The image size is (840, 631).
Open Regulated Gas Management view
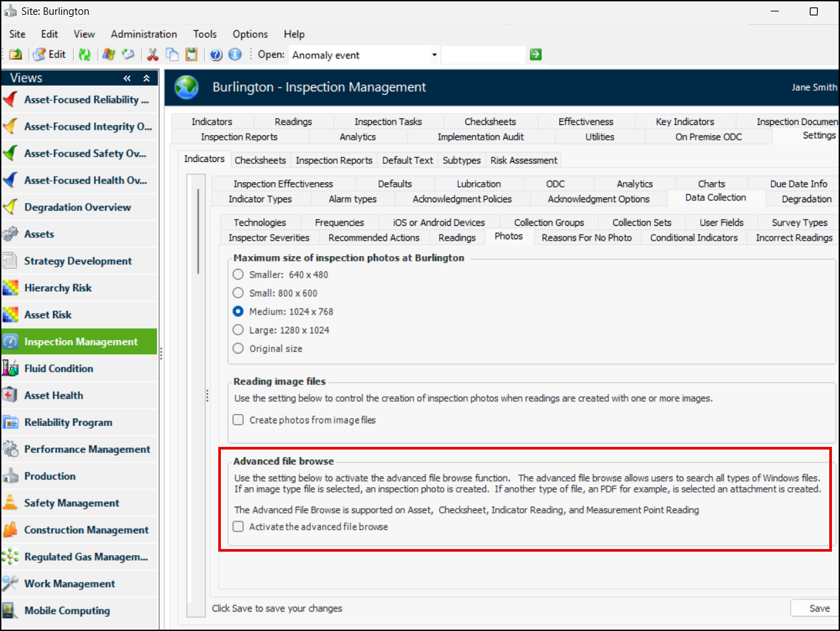(79, 556)
